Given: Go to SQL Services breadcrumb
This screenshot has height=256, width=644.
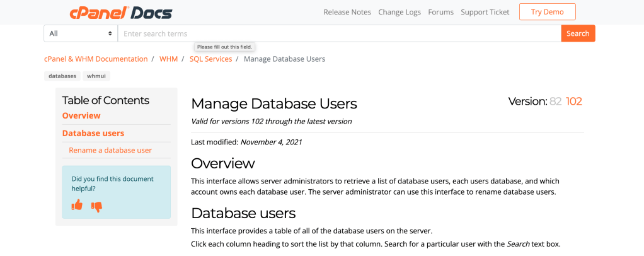Looking at the screenshot, I should (210, 59).
